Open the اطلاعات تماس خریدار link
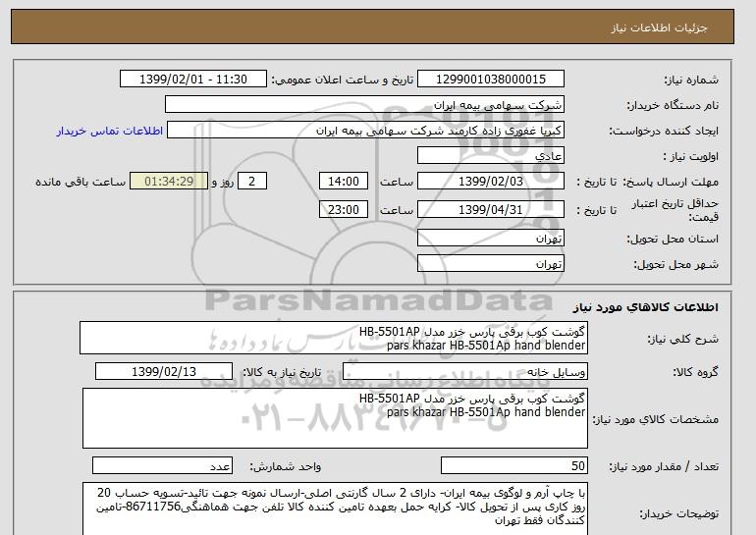 [109, 131]
